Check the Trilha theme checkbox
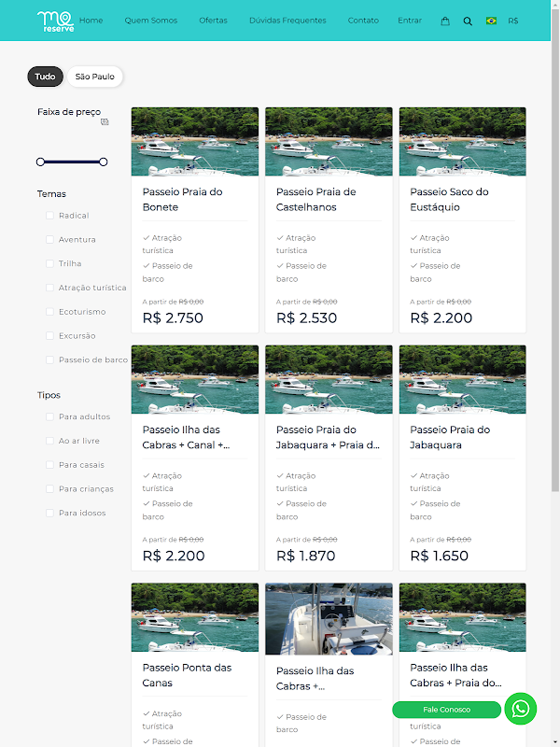 tap(49, 263)
